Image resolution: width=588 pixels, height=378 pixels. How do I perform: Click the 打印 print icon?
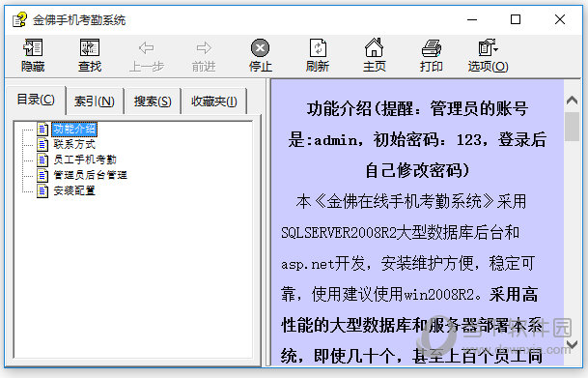tap(432, 48)
